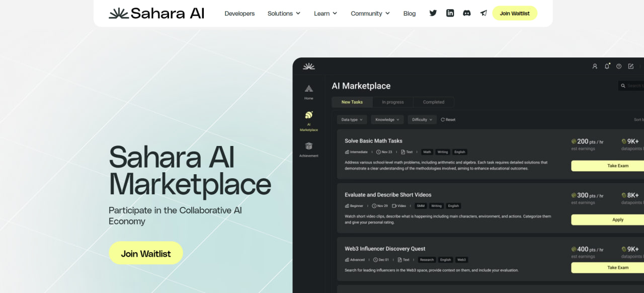Image resolution: width=644 pixels, height=293 pixels.
Task: Click the notification bell icon
Action: pos(607,66)
